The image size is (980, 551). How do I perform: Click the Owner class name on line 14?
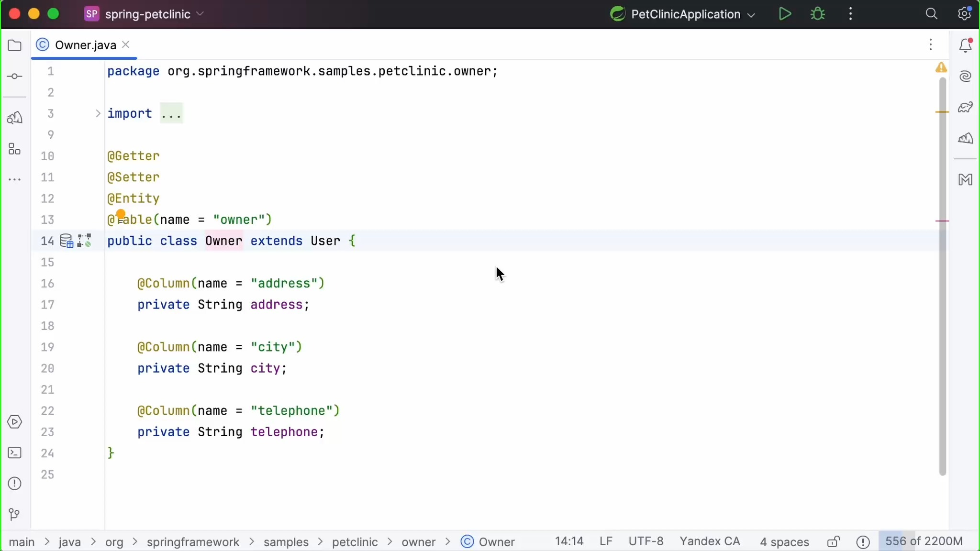[x=223, y=241]
